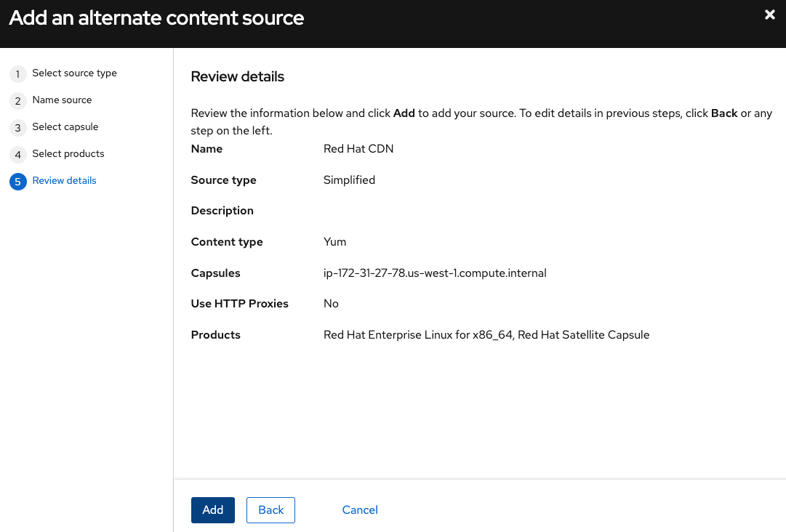Click the dialog title Add an alternate content source

pyautogui.click(x=156, y=18)
